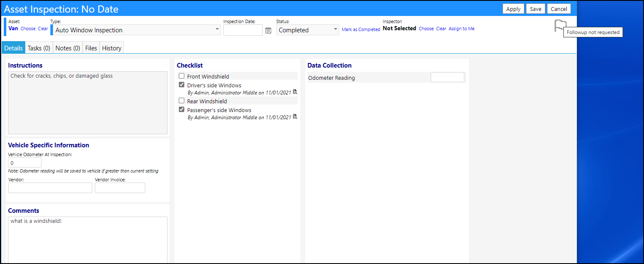Open the Type dropdown showing Auto Window Inspection

pos(136,30)
